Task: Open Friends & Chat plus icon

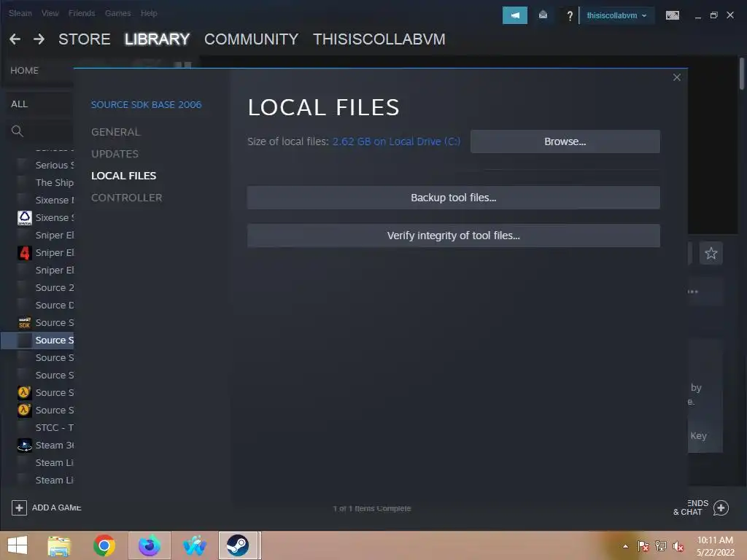Action: [721, 507]
